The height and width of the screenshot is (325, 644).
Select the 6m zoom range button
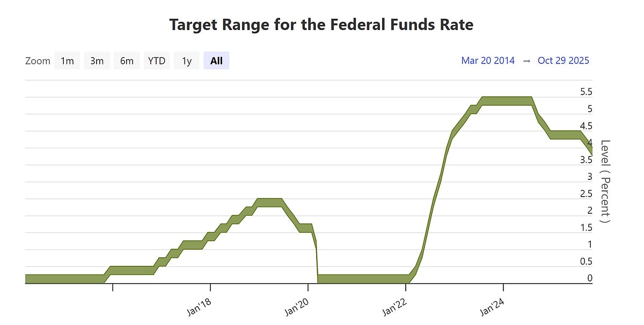point(127,61)
